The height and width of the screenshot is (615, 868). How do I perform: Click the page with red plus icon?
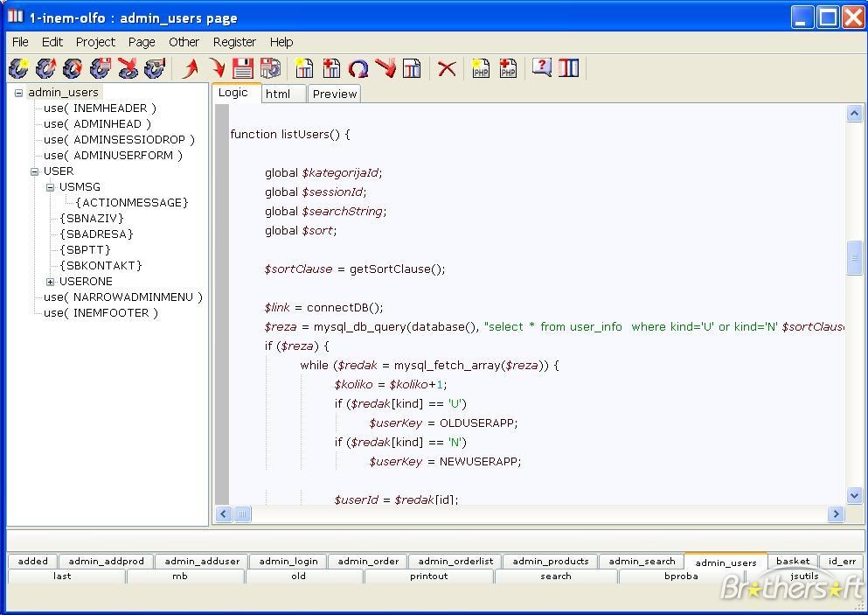331,69
